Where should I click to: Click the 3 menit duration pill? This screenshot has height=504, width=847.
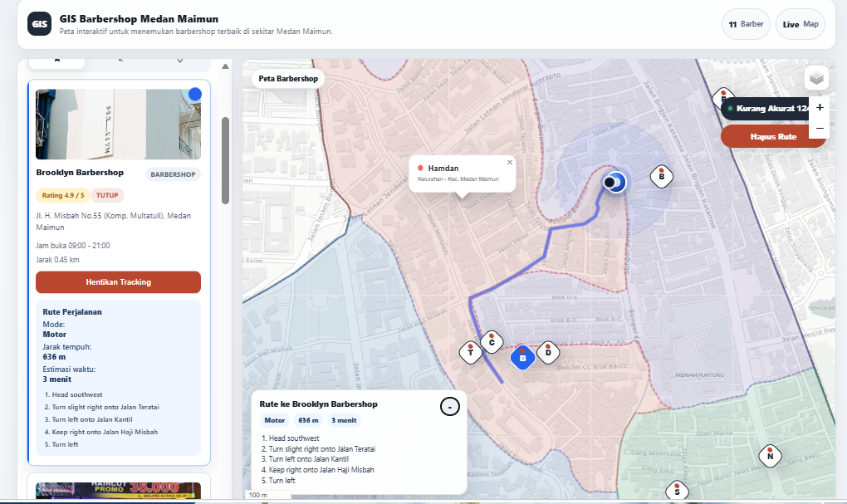coord(344,420)
